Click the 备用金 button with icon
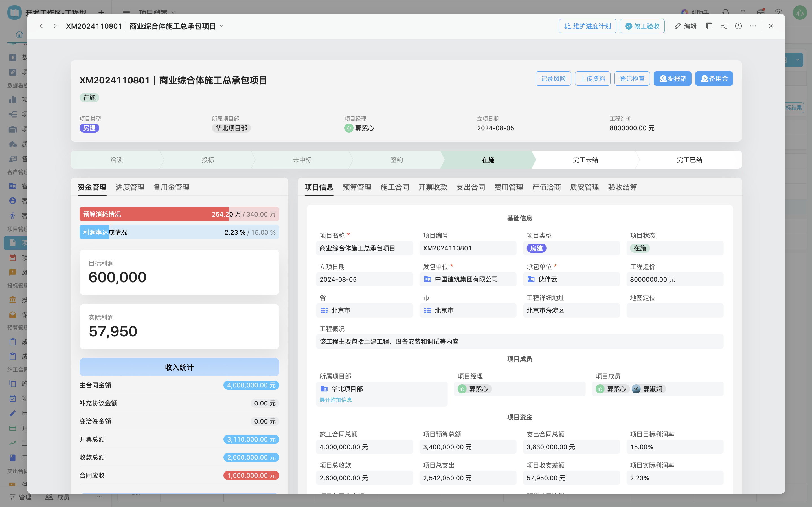 714,78
